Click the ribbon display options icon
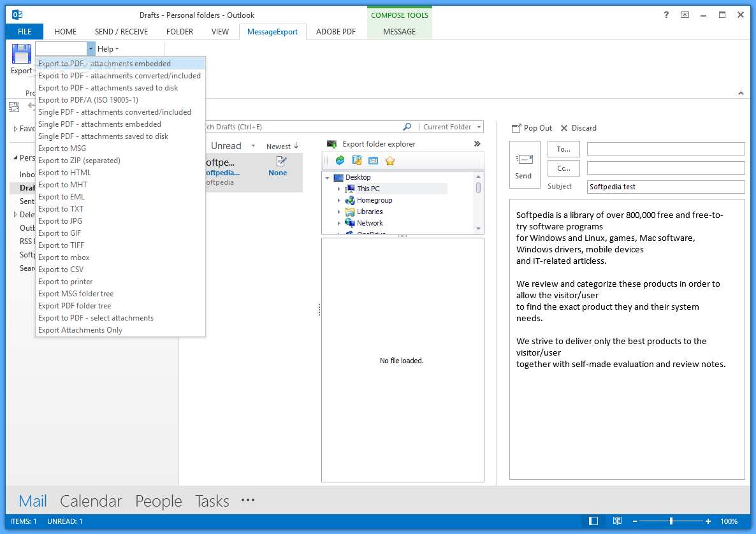Viewport: 756px width, 534px height. click(685, 15)
